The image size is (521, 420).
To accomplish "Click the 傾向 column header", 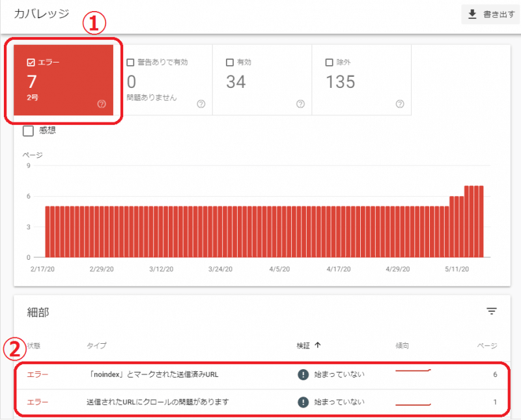I will coord(402,346).
